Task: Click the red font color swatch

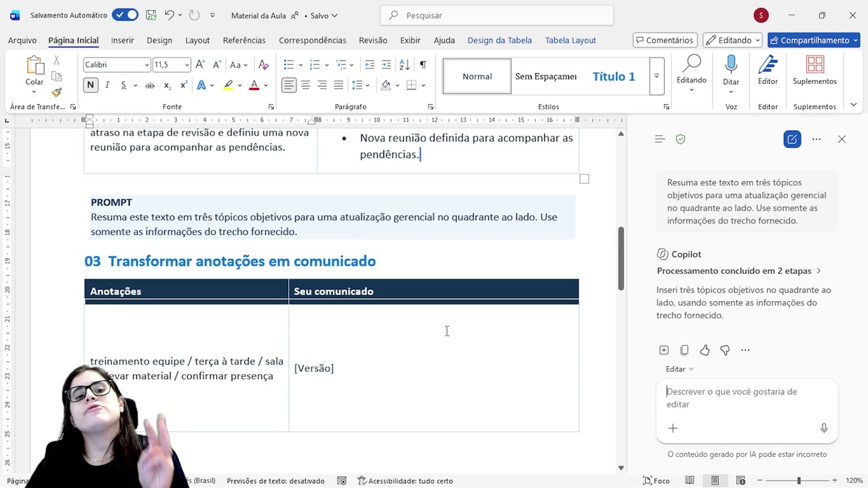Action: 254,85
